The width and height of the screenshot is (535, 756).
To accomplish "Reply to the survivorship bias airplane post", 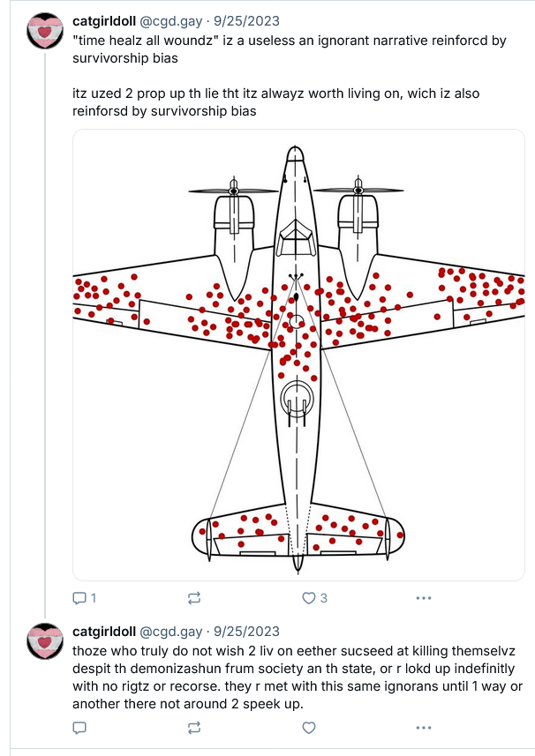I will coord(79,598).
